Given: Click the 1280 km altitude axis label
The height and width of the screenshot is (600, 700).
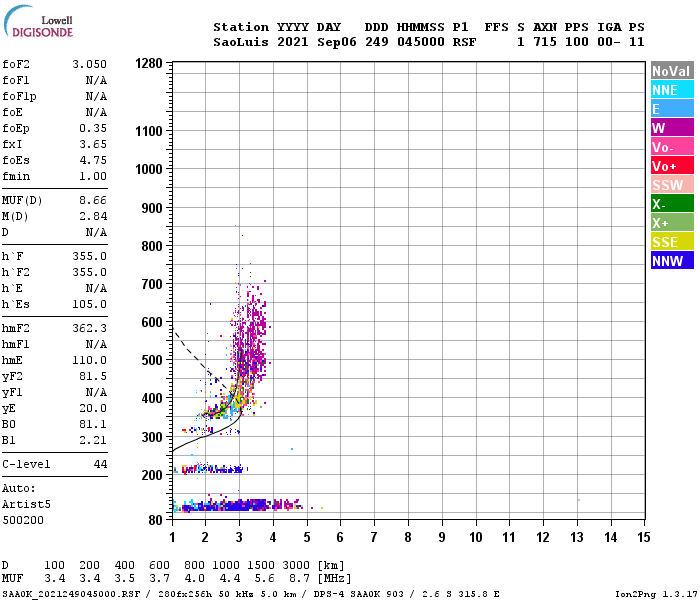Looking at the screenshot, I should 149,63.
